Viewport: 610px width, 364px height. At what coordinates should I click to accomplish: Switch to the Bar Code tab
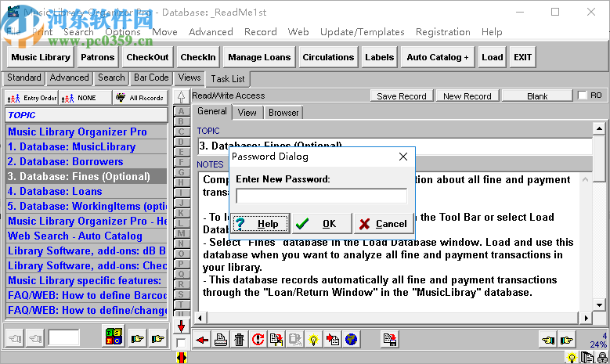(x=151, y=77)
